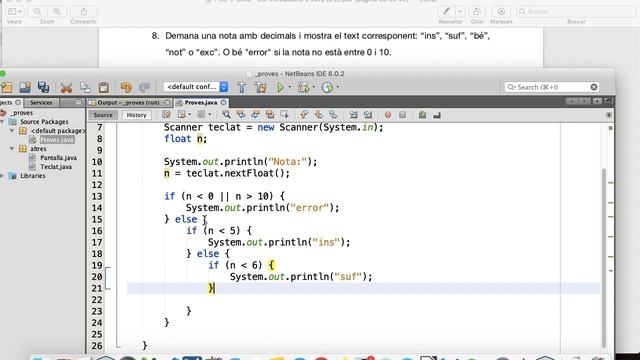
Task: Click the Veure view button in Preview
Action: click(15, 11)
